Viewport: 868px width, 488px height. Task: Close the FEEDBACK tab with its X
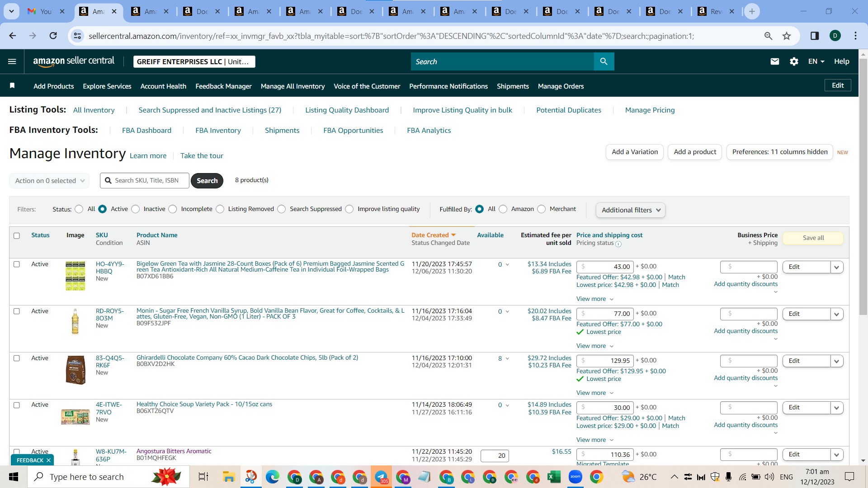48,460
